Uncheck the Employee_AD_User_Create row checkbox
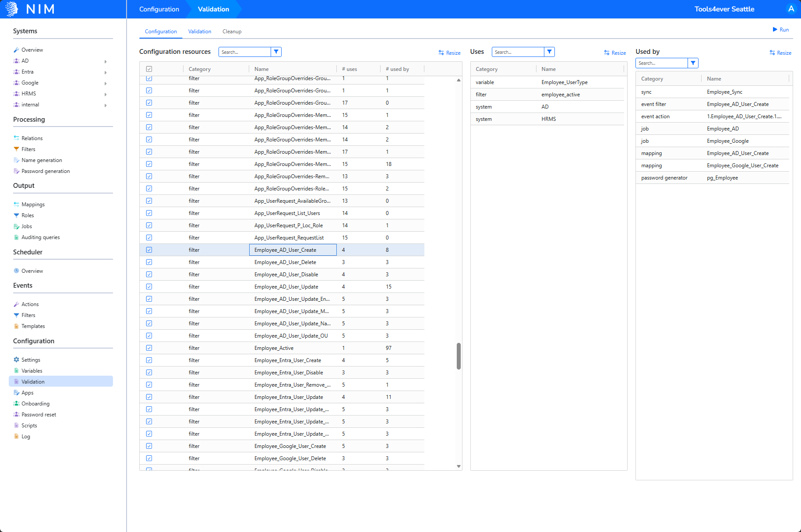Screen dimensions: 801x532 coord(149,250)
